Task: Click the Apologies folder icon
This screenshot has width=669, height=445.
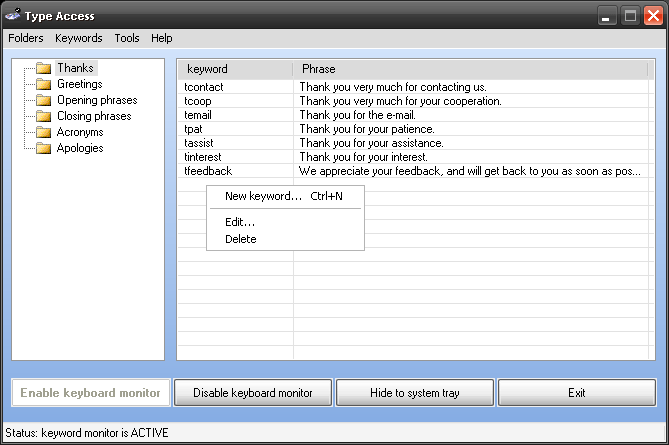Action: tap(44, 148)
